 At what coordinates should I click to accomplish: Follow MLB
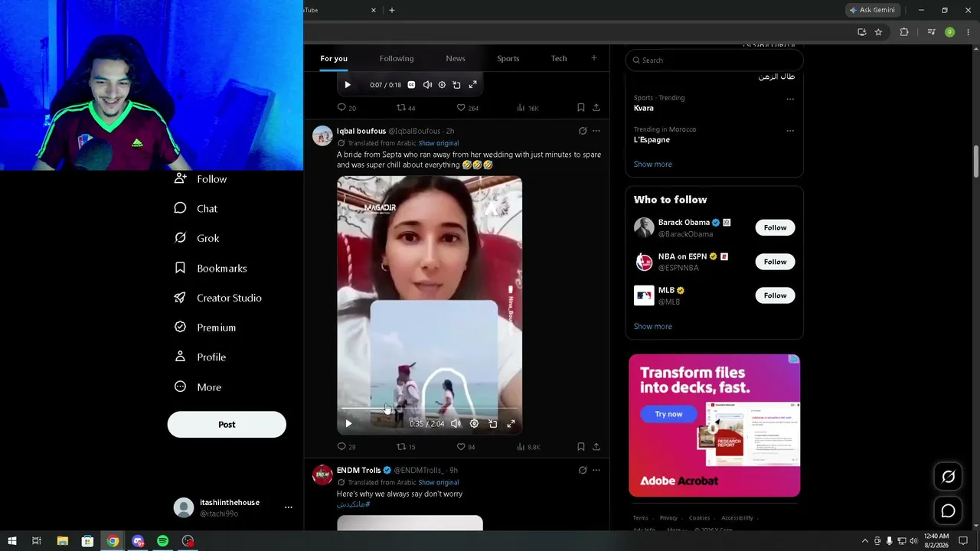tap(775, 295)
